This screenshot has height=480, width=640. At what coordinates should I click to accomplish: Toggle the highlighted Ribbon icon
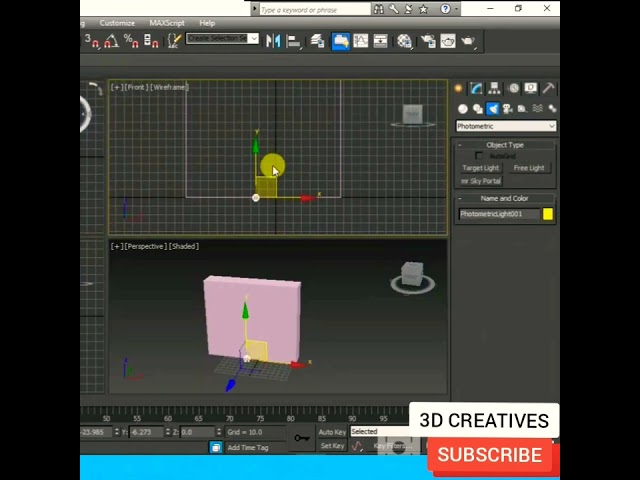coord(340,41)
